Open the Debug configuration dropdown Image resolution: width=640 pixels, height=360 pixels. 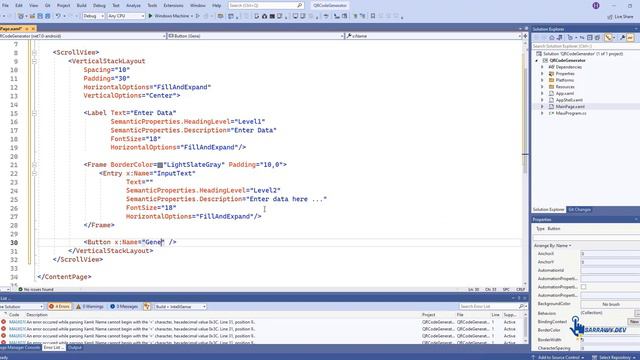(93, 16)
